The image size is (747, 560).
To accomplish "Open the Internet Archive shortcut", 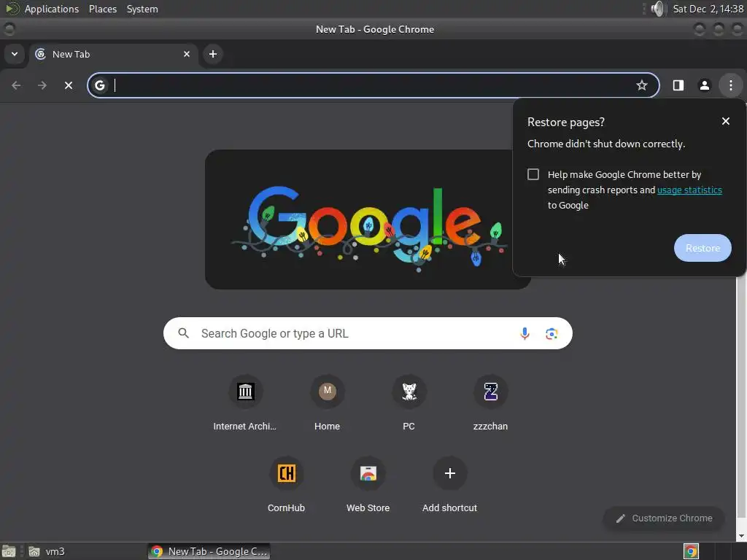I will pos(245,402).
